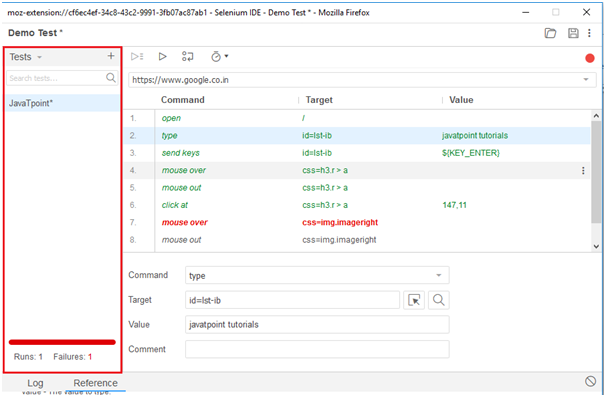606x397 pixels.
Task: Click the 147,11 value cell
Action: click(x=454, y=205)
